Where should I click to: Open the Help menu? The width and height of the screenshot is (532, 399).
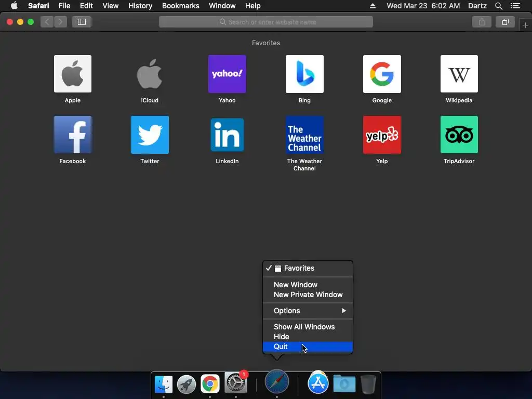253,6
